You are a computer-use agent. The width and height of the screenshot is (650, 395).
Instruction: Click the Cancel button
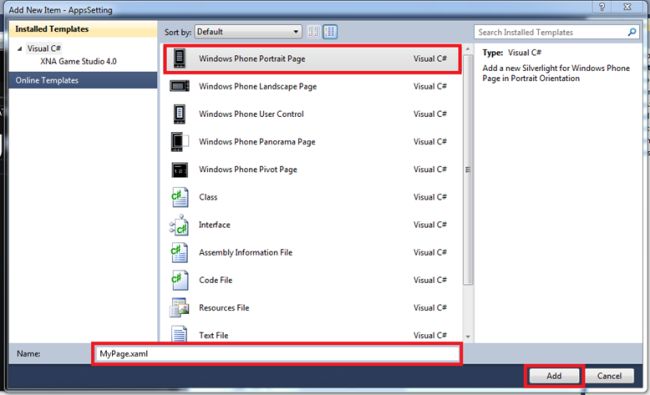[x=609, y=376]
